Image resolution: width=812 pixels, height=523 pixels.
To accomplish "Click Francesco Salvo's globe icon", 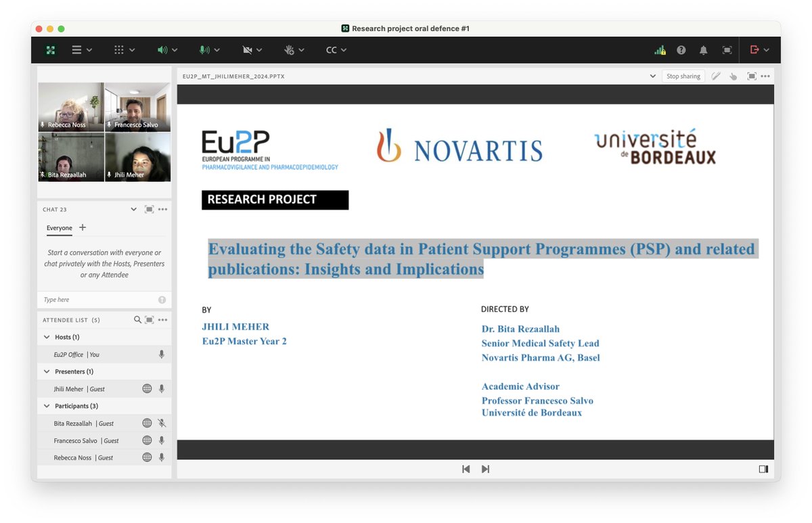I will (147, 440).
